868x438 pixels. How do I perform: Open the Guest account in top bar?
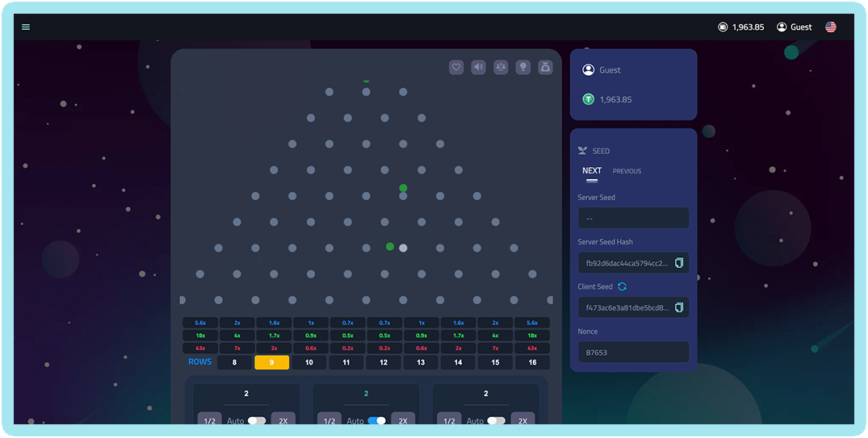pos(794,27)
